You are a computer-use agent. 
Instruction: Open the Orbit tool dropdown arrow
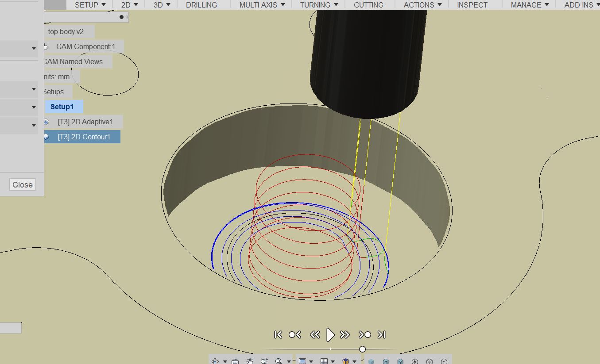point(225,360)
